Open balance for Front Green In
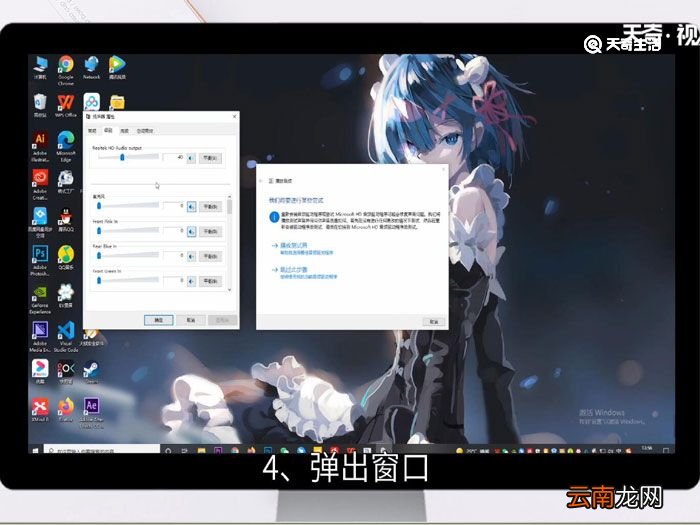 (x=210, y=281)
